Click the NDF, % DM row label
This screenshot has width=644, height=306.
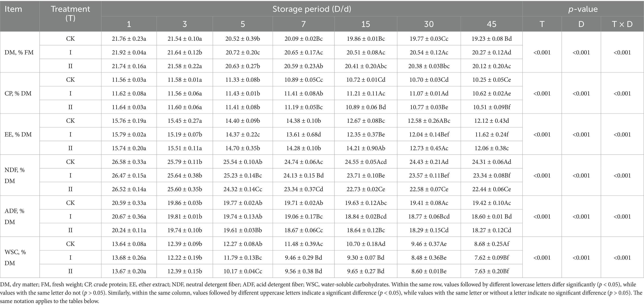pyautogui.click(x=14, y=175)
